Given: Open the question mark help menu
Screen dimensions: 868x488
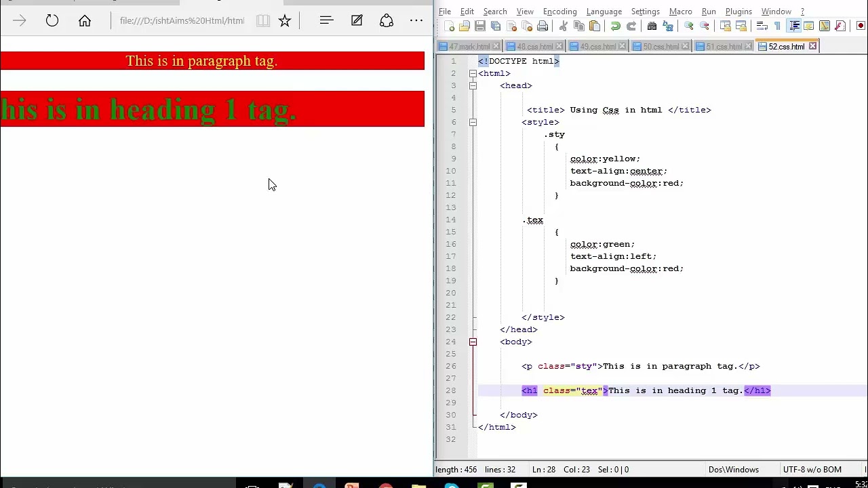Looking at the screenshot, I should pyautogui.click(x=802, y=12).
